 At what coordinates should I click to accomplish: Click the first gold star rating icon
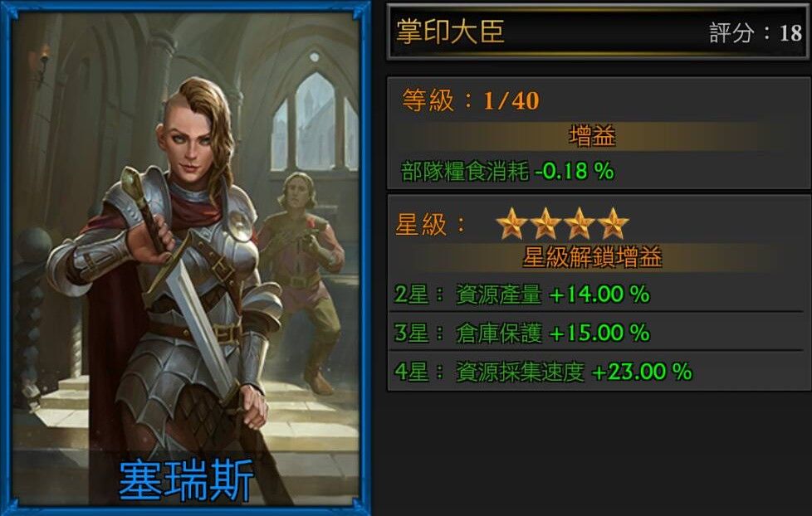point(511,224)
